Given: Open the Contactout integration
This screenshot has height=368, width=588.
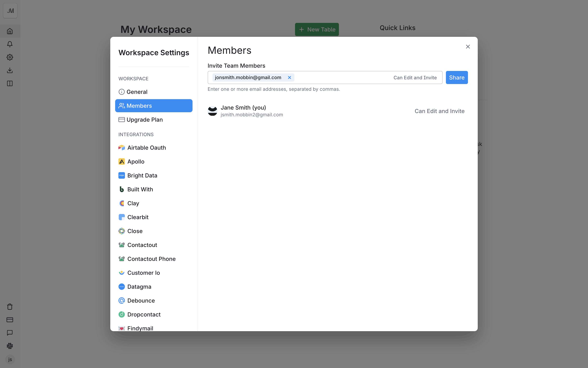Looking at the screenshot, I should point(154,245).
